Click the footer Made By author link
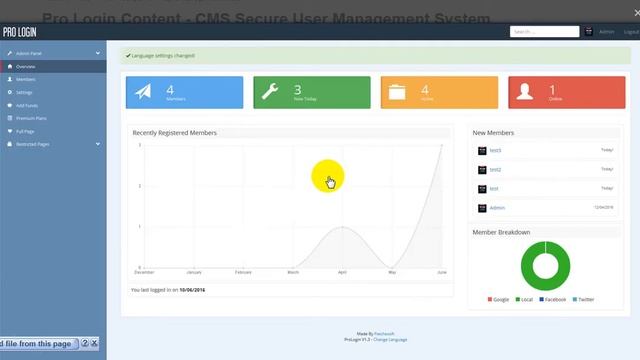The image size is (640, 360). pos(384,334)
